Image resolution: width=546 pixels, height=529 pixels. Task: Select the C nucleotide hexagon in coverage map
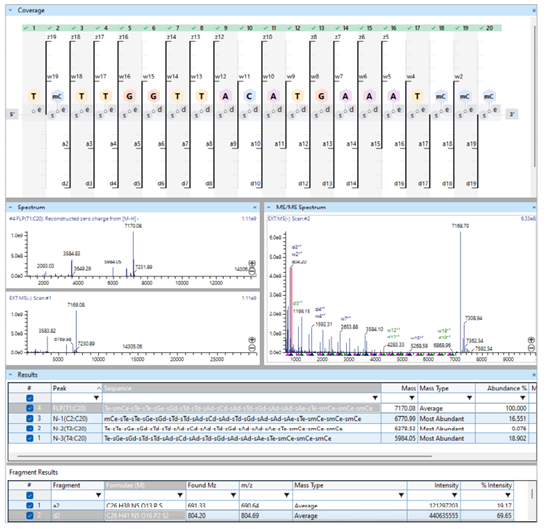[x=249, y=96]
